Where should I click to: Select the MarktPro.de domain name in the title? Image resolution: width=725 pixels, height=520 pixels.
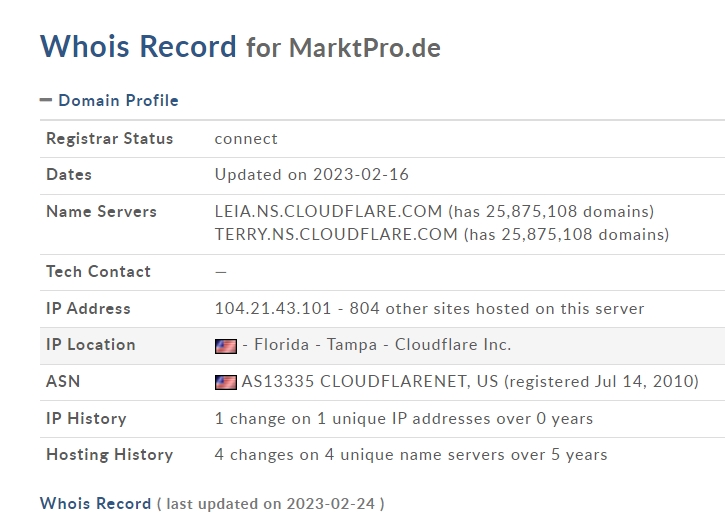(x=365, y=48)
